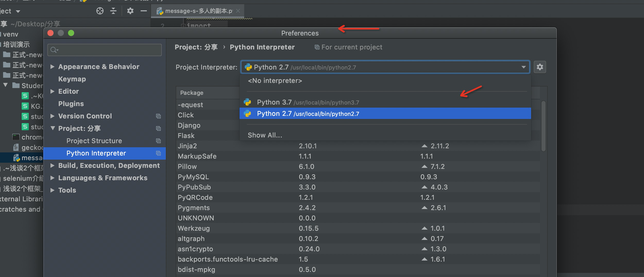Open the Keymap settings page
Viewport: 644px width, 277px height.
pos(72,79)
